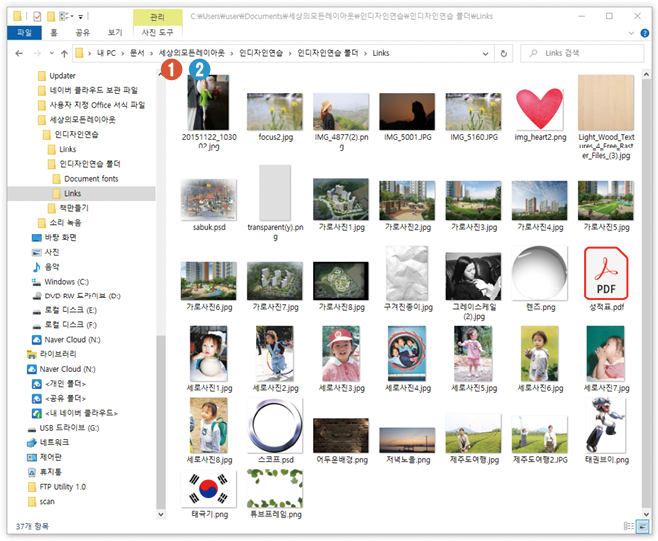658x541 pixels.
Task: Select 저녁노을.png thumbnail
Action: tap(407, 440)
